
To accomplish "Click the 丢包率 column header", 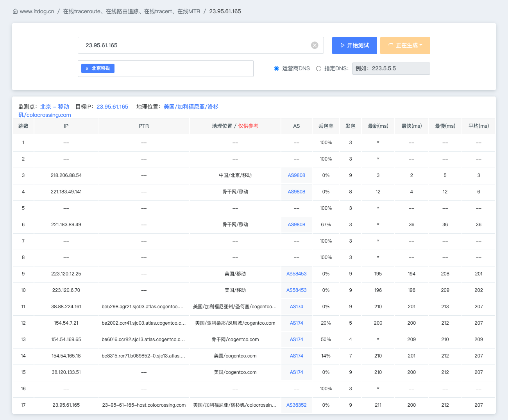I will (326, 126).
